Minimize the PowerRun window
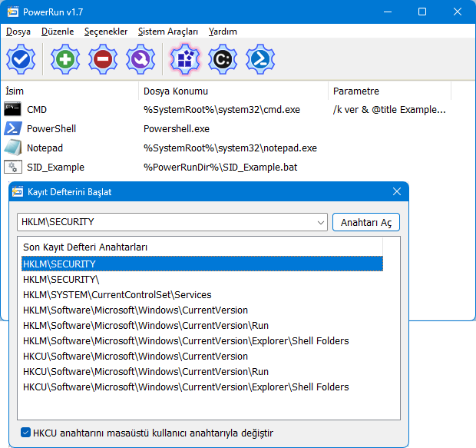This screenshot has height=448, width=476. tap(388, 12)
